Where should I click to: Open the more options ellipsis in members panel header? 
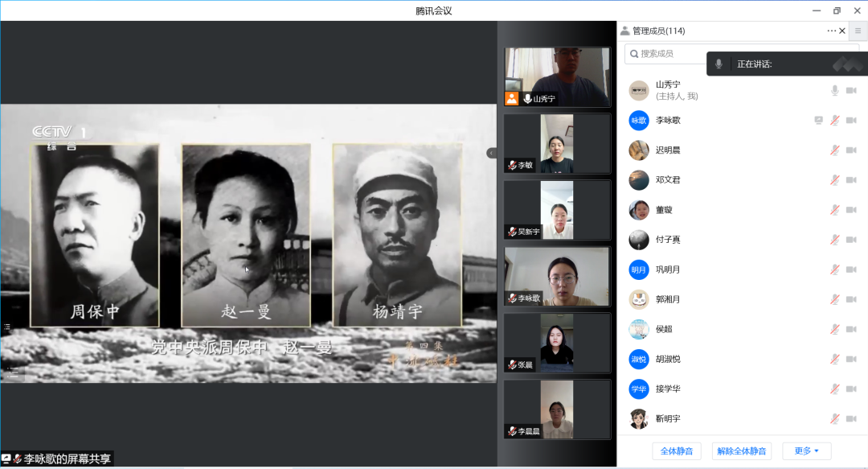(831, 31)
